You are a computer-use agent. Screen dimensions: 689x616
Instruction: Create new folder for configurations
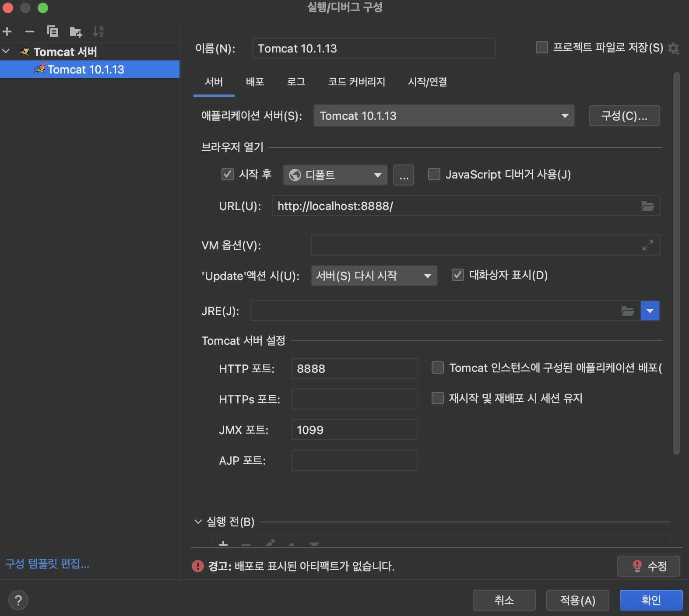click(76, 31)
